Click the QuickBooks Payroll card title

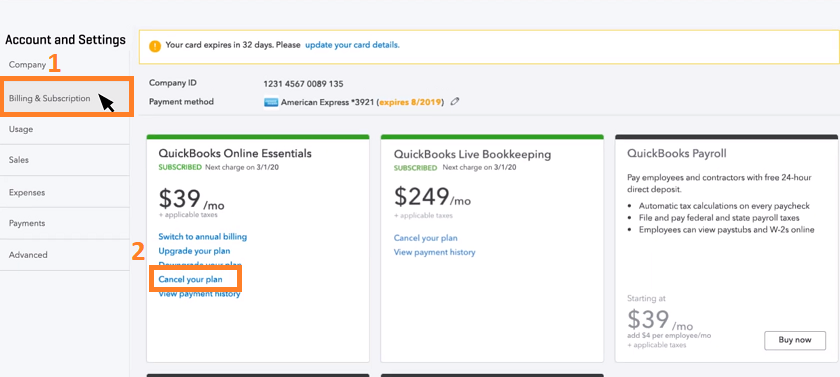(677, 154)
